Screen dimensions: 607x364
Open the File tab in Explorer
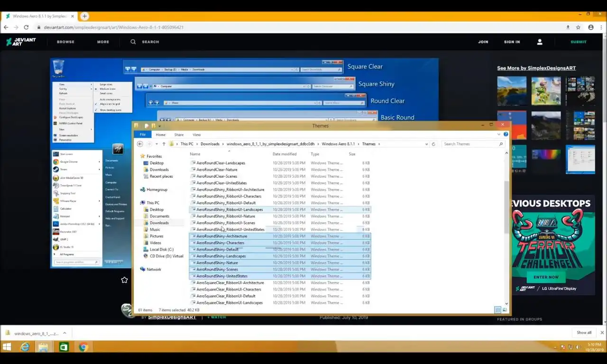pos(143,135)
